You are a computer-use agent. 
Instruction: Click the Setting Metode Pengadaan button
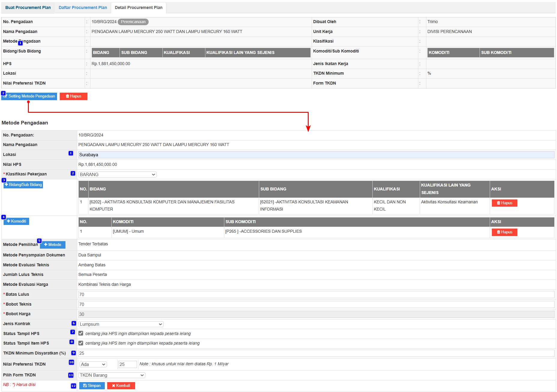coord(29,96)
